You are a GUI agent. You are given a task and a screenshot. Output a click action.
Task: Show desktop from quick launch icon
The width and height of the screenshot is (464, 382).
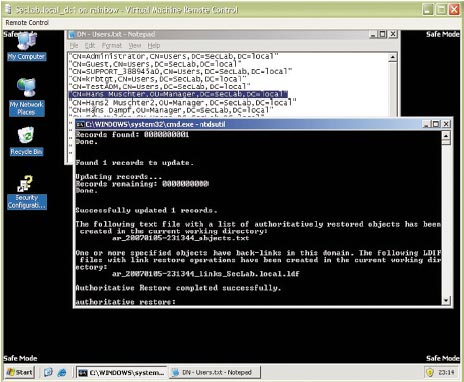tap(48, 372)
